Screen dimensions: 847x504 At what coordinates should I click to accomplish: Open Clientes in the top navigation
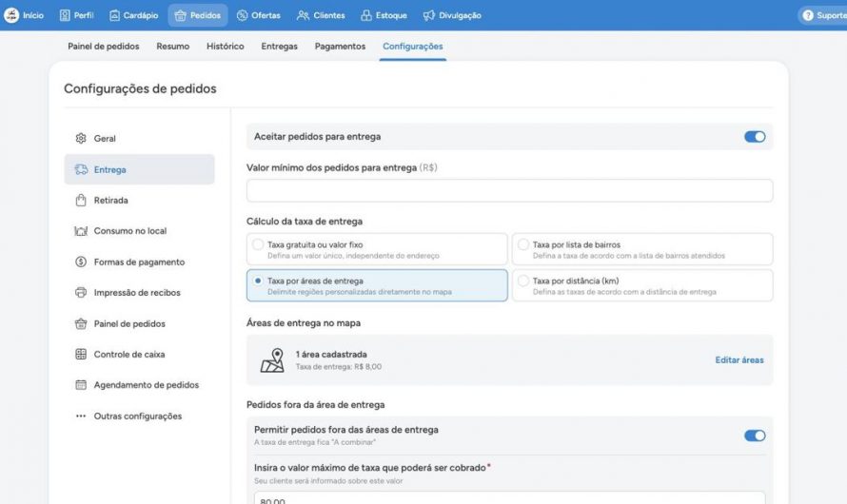point(321,15)
